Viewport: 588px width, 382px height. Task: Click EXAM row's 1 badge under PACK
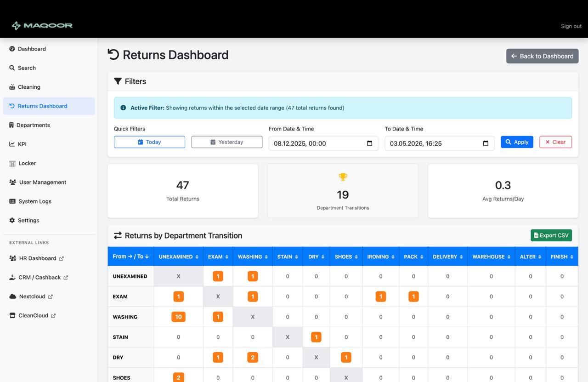[x=413, y=296]
